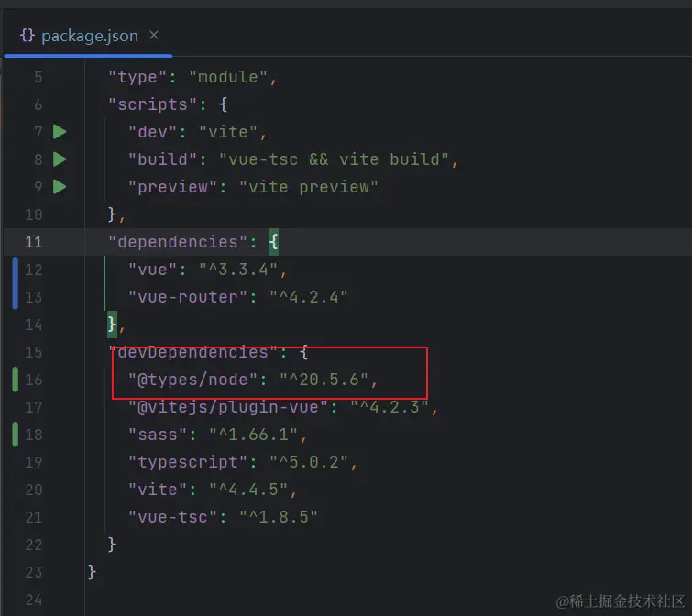Click the "^4.2.3" version value

click(x=390, y=407)
